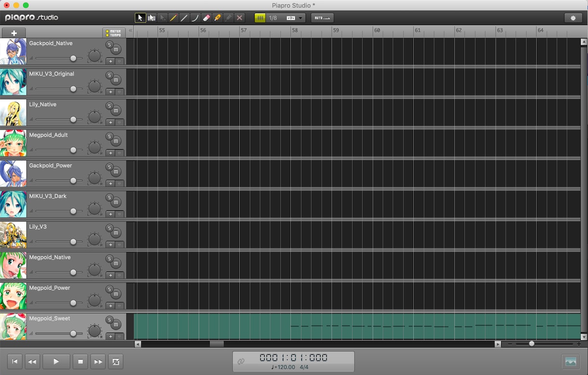Select the range selection tool
The width and height of the screenshot is (588, 375).
(151, 18)
